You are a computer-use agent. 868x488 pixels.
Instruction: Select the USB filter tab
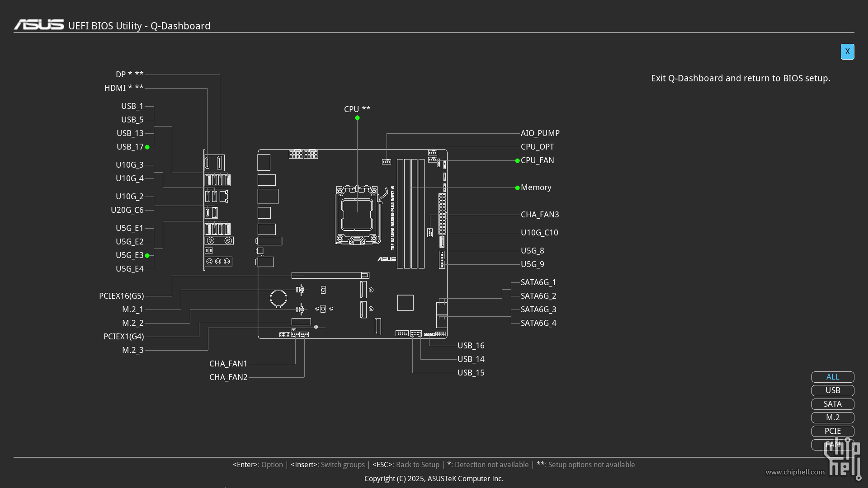click(x=833, y=390)
